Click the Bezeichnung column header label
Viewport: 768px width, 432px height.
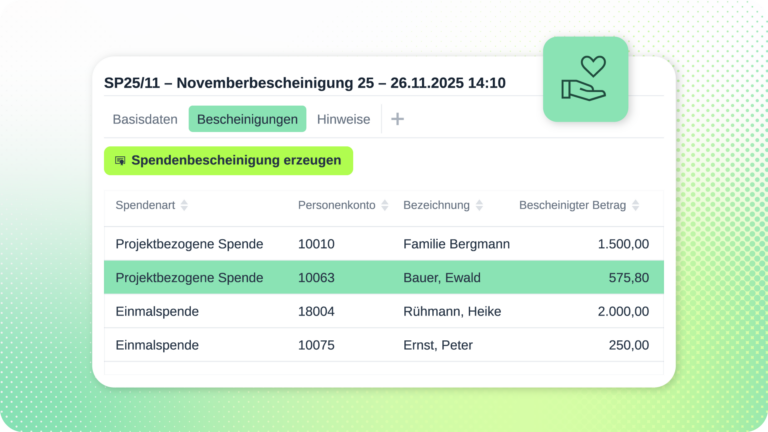coord(436,205)
